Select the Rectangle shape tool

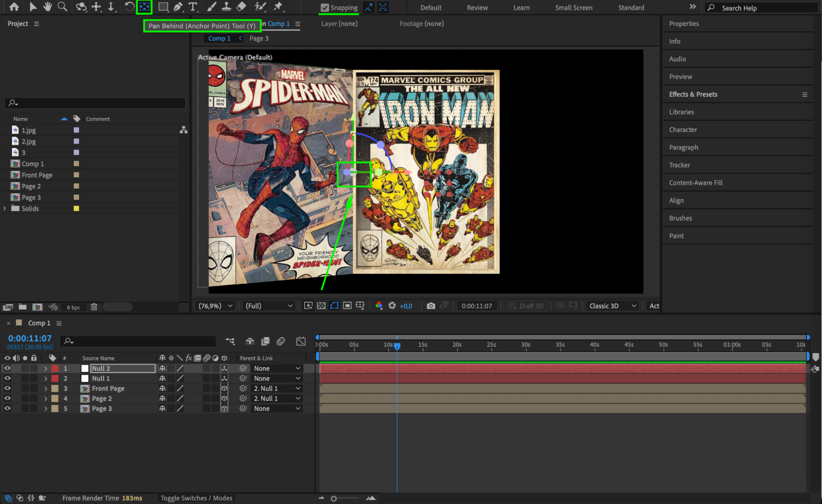click(163, 7)
